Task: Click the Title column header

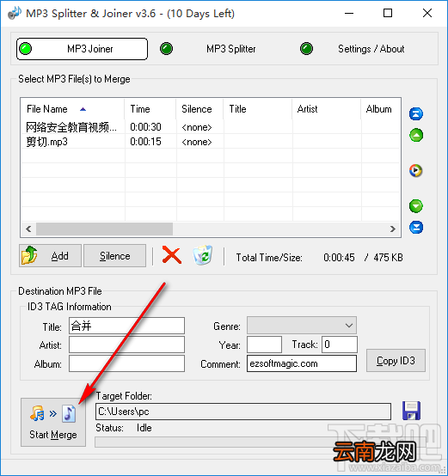Action: pyautogui.click(x=258, y=109)
